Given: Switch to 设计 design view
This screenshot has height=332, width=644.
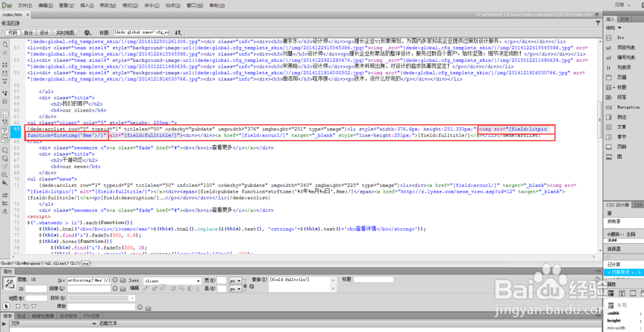Looking at the screenshot, I should (44, 32).
